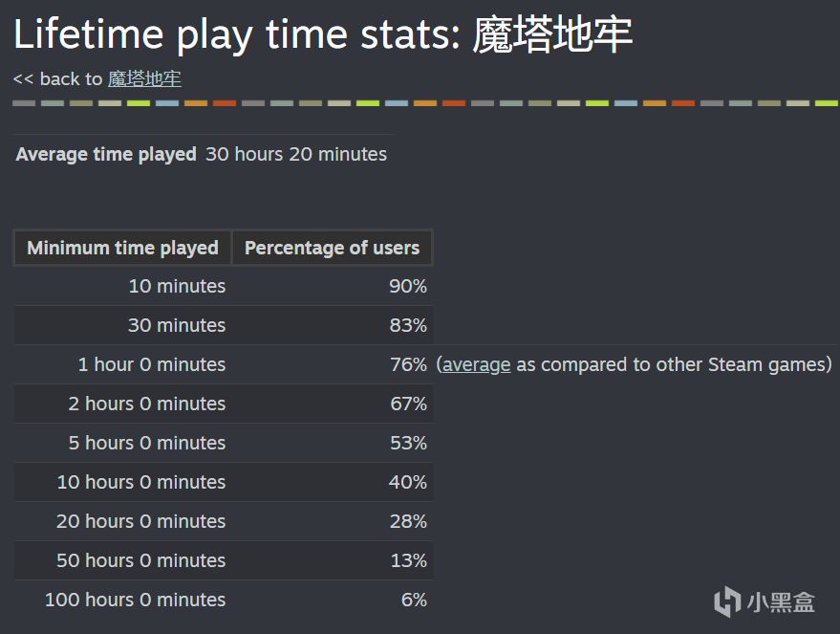Select the "Minimum time played" column header

122,248
